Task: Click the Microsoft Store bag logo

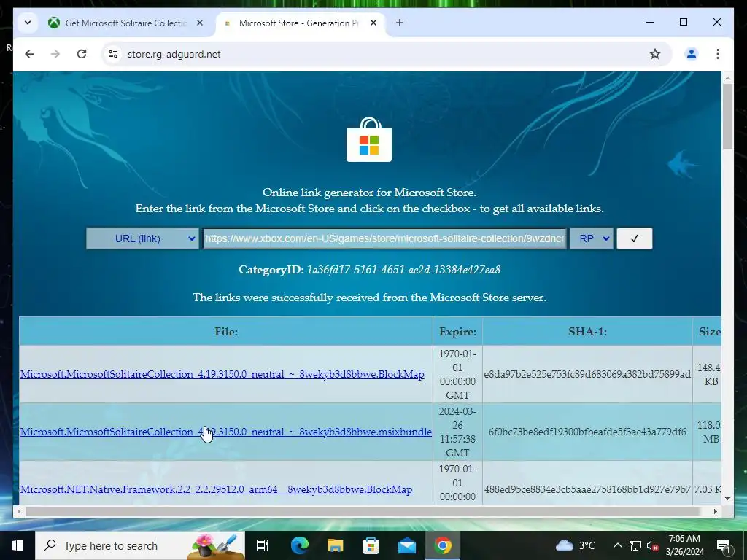Action: pyautogui.click(x=368, y=139)
